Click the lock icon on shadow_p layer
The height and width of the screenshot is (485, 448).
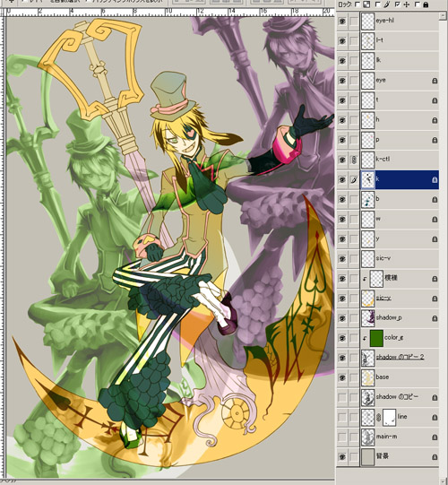(x=435, y=318)
